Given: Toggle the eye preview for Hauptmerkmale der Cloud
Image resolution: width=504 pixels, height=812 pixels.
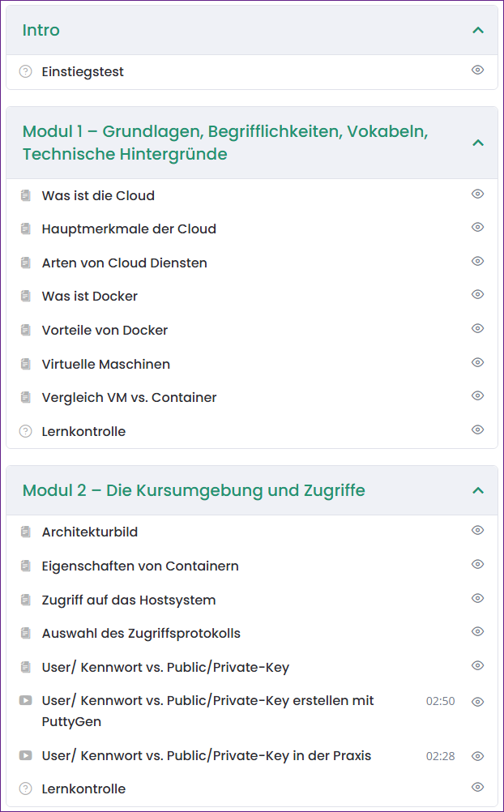Looking at the screenshot, I should pos(477,228).
